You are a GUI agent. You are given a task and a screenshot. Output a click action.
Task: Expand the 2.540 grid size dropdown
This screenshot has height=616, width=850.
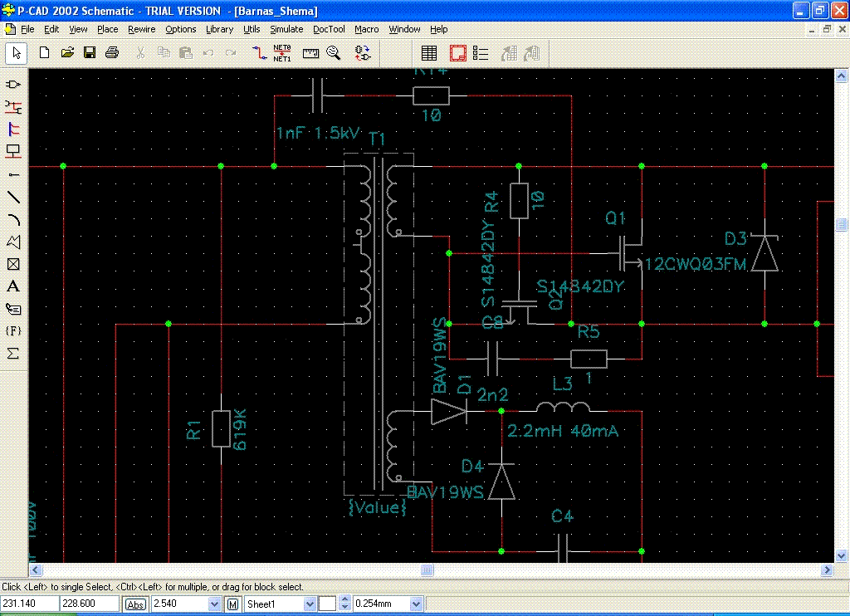[x=215, y=604]
